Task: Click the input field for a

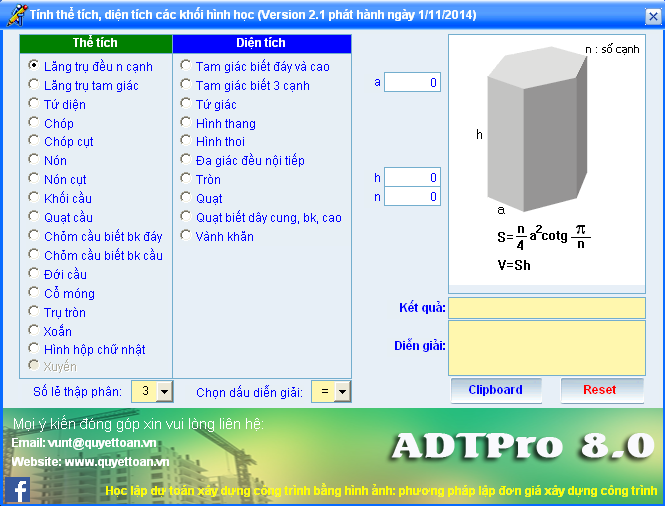Action: (x=412, y=83)
